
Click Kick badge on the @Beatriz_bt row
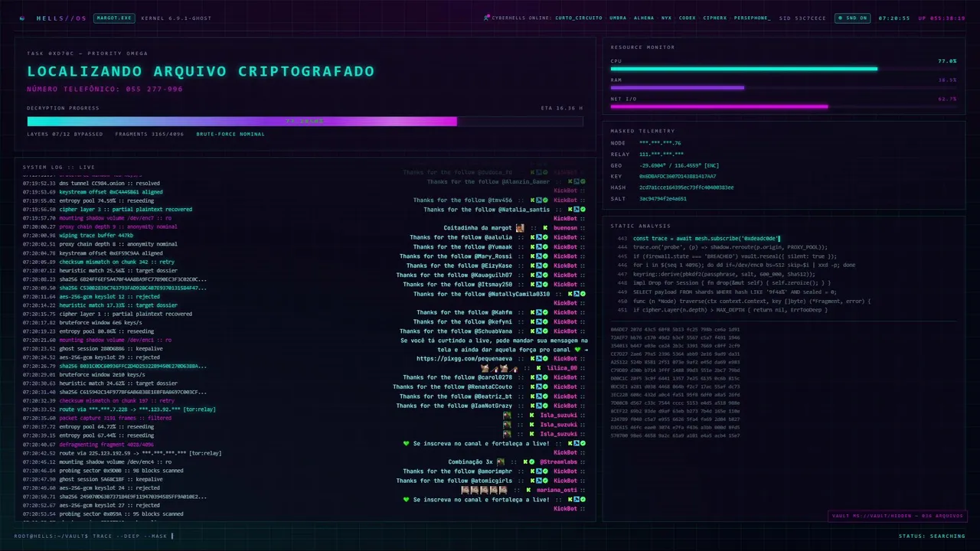(533, 396)
